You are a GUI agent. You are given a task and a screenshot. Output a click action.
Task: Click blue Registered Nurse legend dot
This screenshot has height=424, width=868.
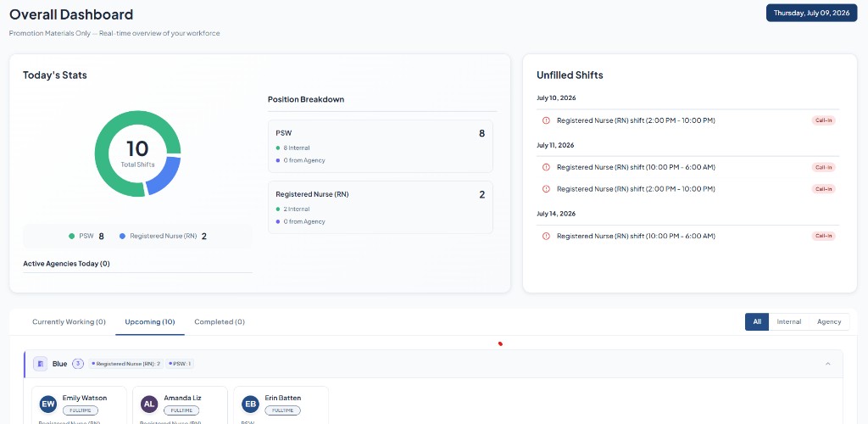[x=122, y=236]
